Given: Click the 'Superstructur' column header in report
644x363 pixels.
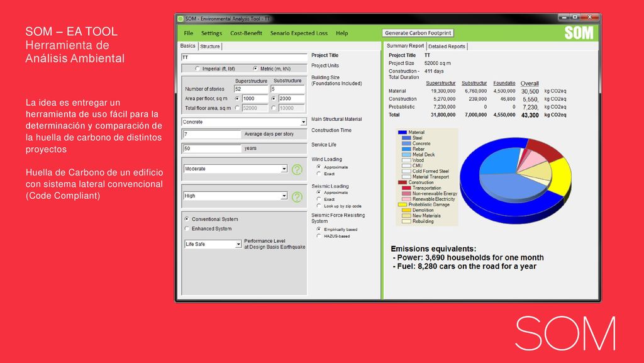Looking at the screenshot, I should point(441,83).
